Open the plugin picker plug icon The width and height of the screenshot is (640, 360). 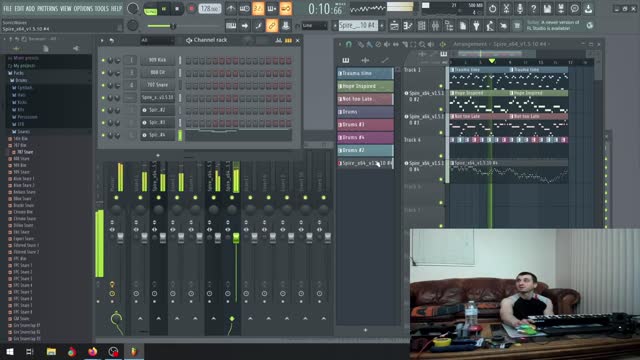tap(476, 25)
